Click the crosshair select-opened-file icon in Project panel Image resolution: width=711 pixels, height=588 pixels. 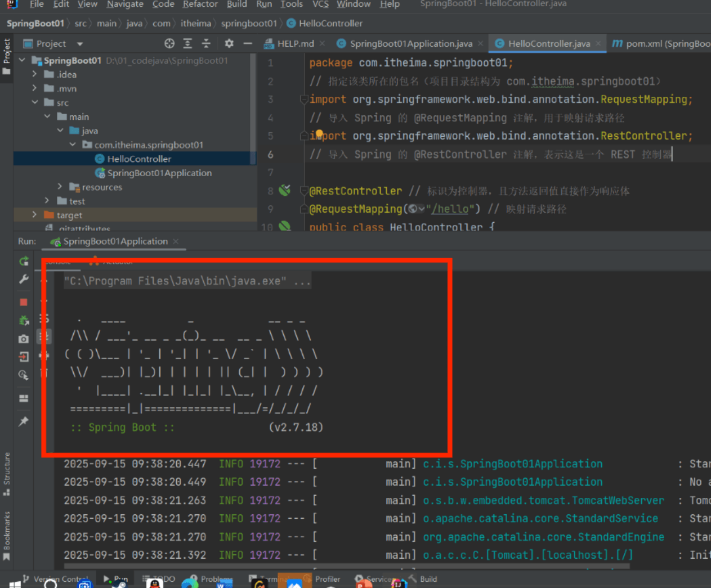pyautogui.click(x=169, y=43)
